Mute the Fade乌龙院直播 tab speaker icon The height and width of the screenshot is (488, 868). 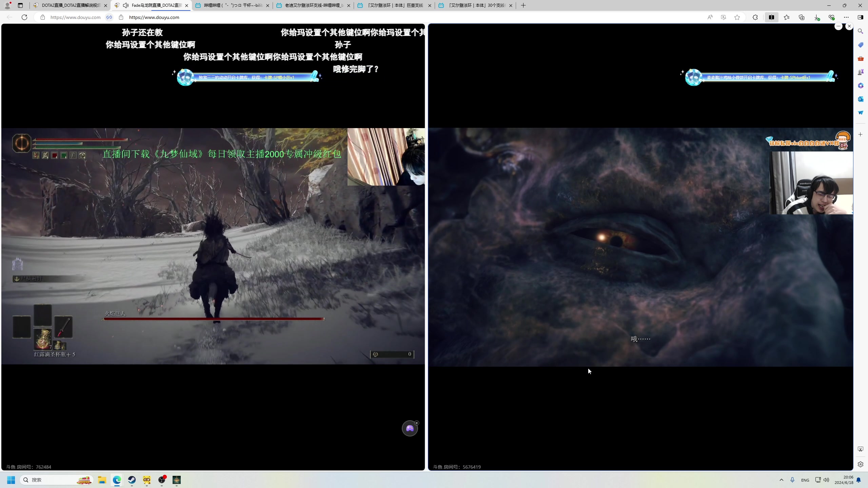(x=126, y=5)
